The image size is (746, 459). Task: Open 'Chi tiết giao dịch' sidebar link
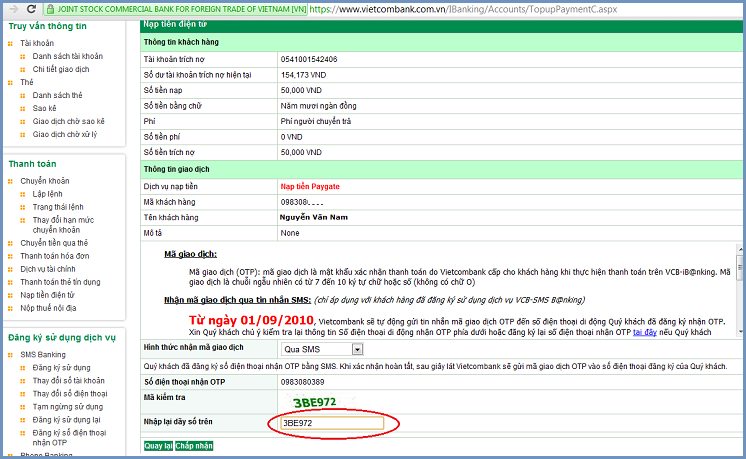[61, 69]
